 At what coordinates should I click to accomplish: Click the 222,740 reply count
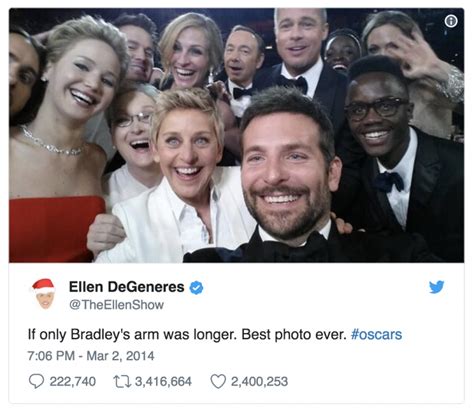click(73, 382)
